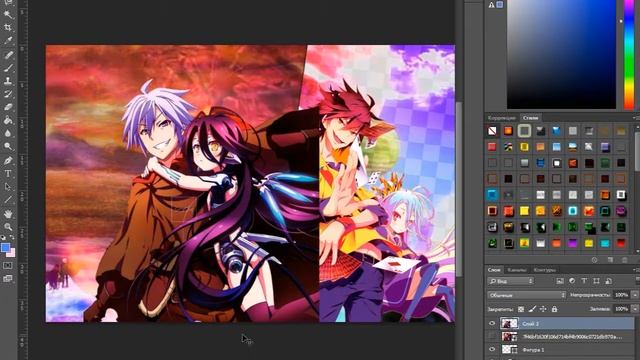The width and height of the screenshot is (640, 360).
Task: Click the screen mode icon
Action: tap(8, 279)
